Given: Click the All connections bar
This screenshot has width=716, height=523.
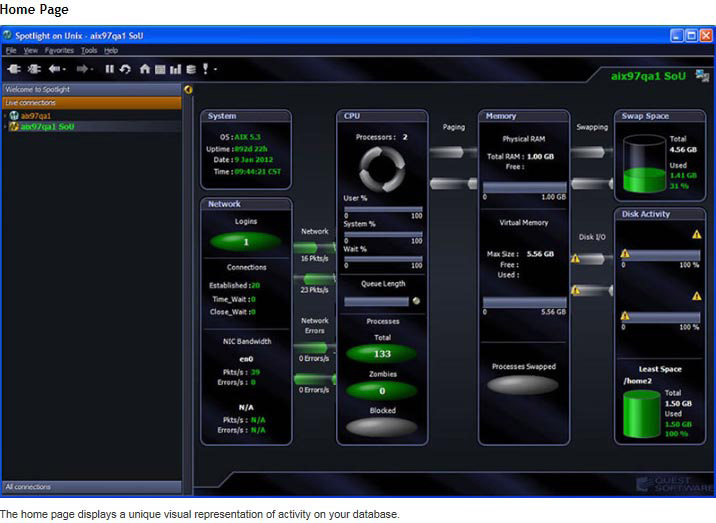Looking at the screenshot, I should pos(90,487).
